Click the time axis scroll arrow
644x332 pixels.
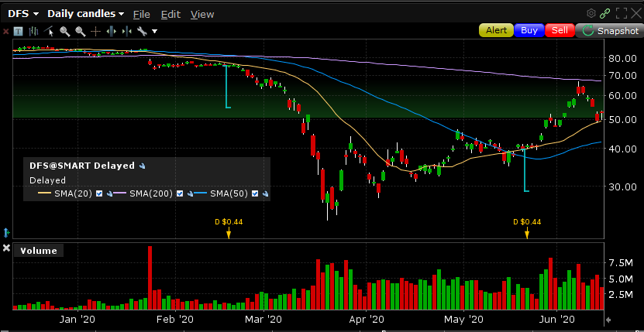[608, 320]
